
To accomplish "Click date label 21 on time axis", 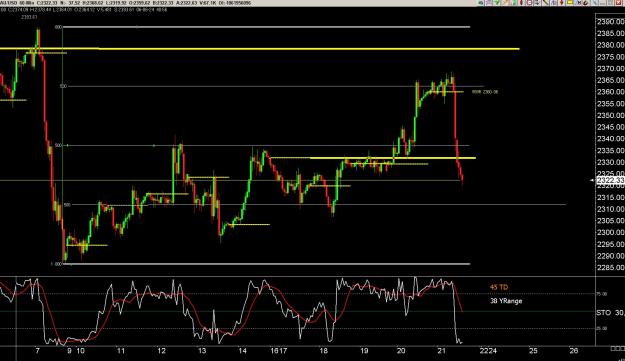I will tap(441, 351).
